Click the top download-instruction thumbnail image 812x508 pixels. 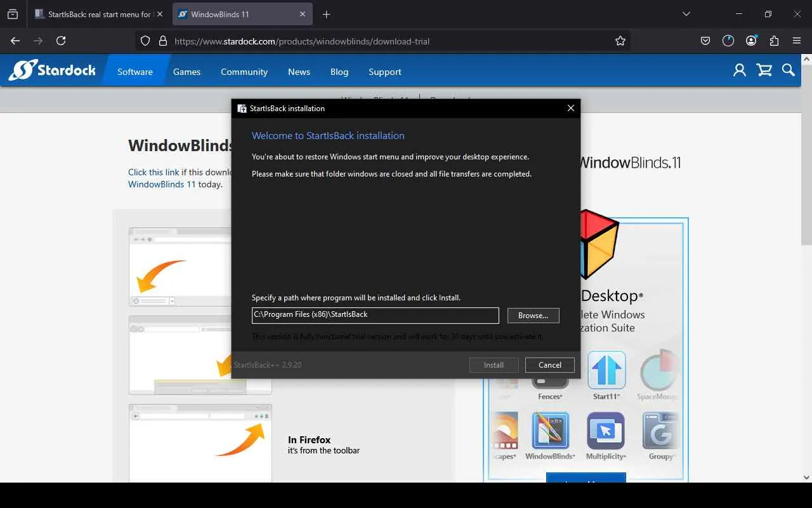[180, 267]
